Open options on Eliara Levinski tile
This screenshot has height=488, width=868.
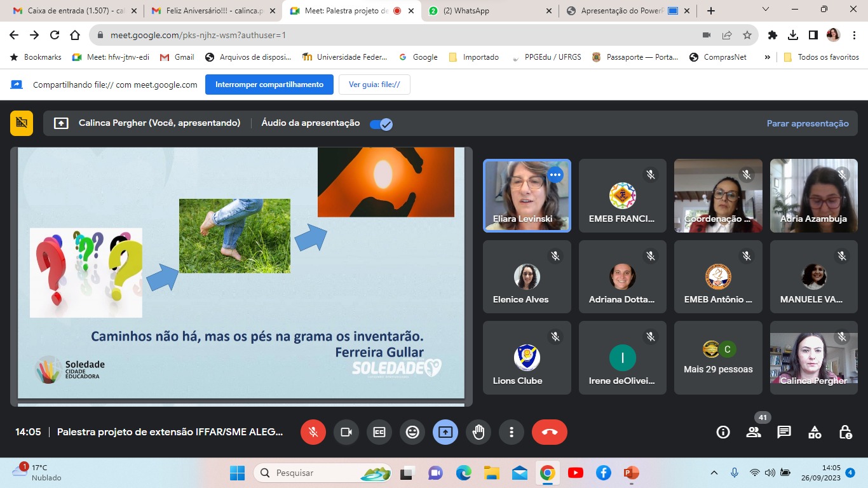tap(555, 175)
